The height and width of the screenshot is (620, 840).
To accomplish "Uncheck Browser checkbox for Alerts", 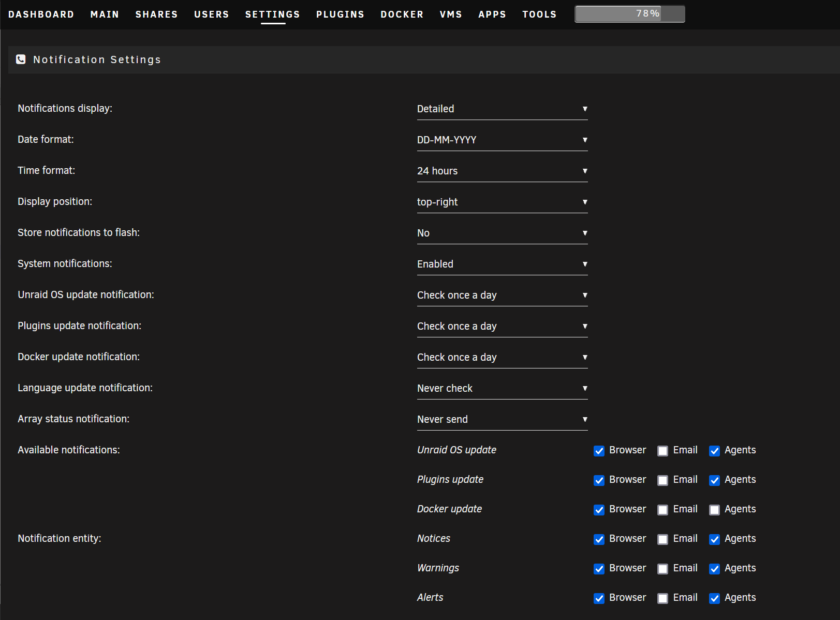I will point(599,598).
